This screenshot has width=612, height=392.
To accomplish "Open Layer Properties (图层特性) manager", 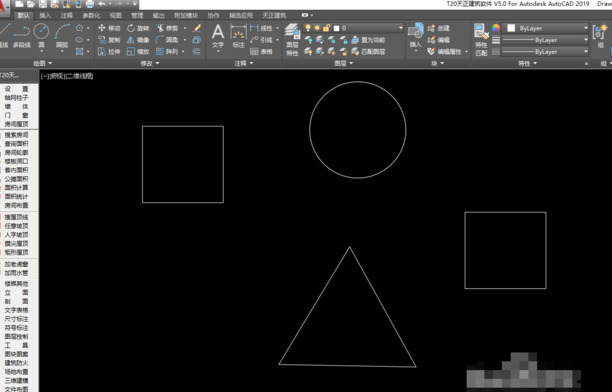I will click(292, 39).
